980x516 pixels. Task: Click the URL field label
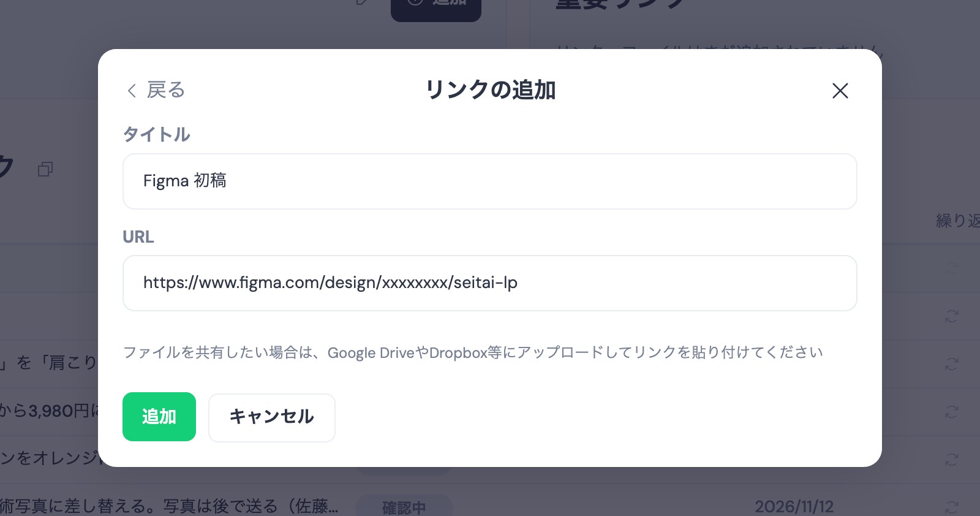[138, 237]
